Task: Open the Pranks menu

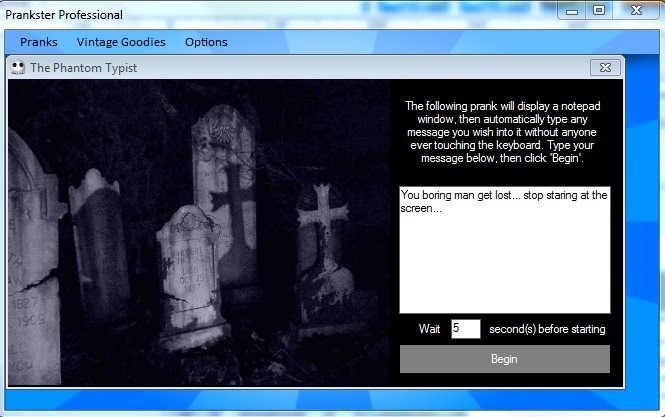Action: point(39,42)
